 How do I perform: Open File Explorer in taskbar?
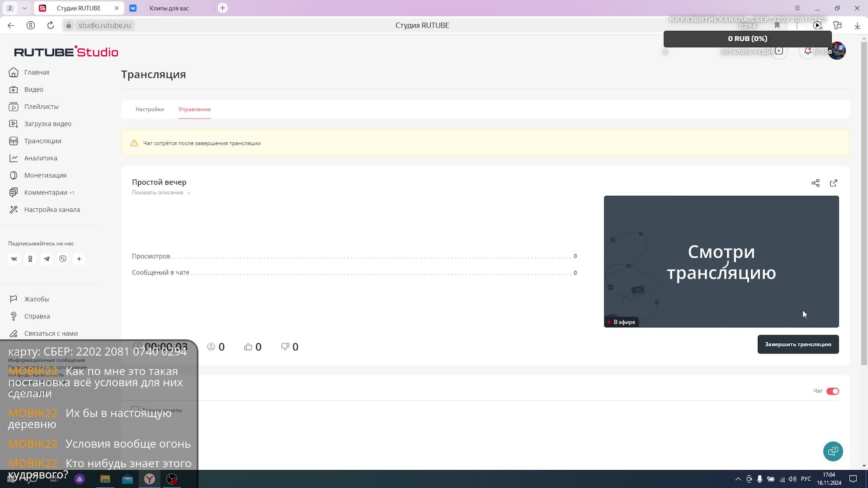(105, 479)
